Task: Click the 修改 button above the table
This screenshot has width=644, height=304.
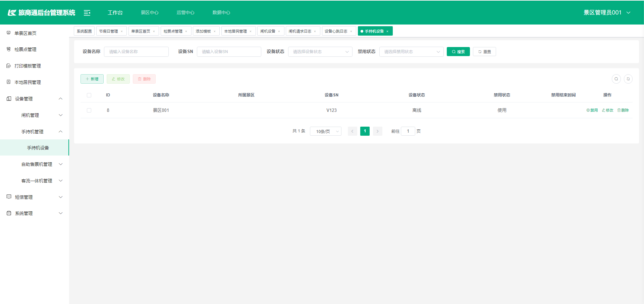Action: click(x=118, y=79)
